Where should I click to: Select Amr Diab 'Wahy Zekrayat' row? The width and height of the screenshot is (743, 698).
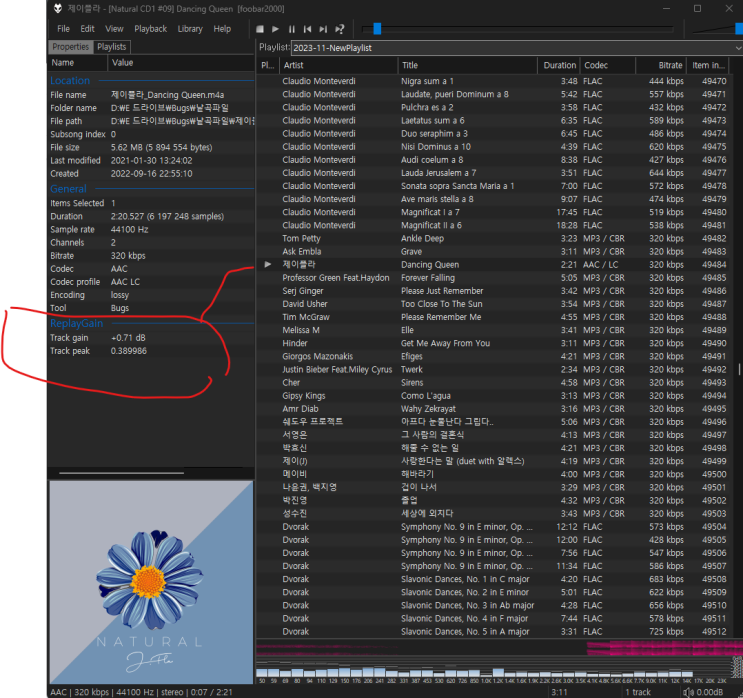click(493, 409)
